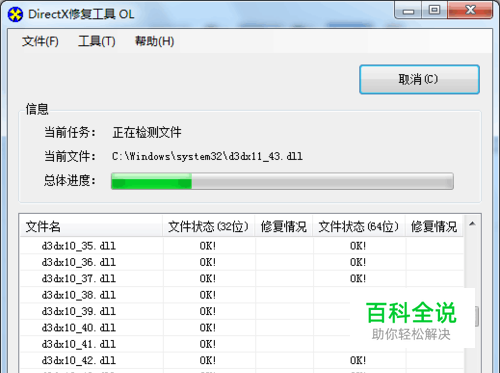Viewport: 500px width, 373px height.
Task: Select row d3dx10_40.dll
Action: 242,328
